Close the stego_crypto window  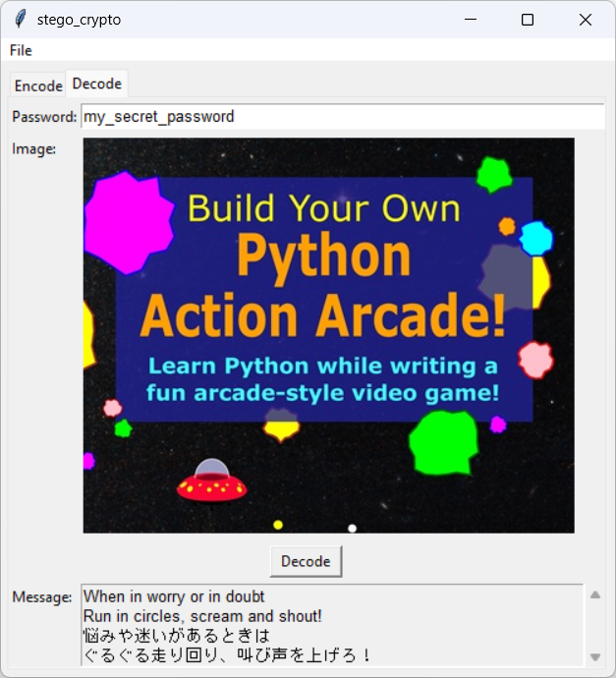tap(586, 20)
